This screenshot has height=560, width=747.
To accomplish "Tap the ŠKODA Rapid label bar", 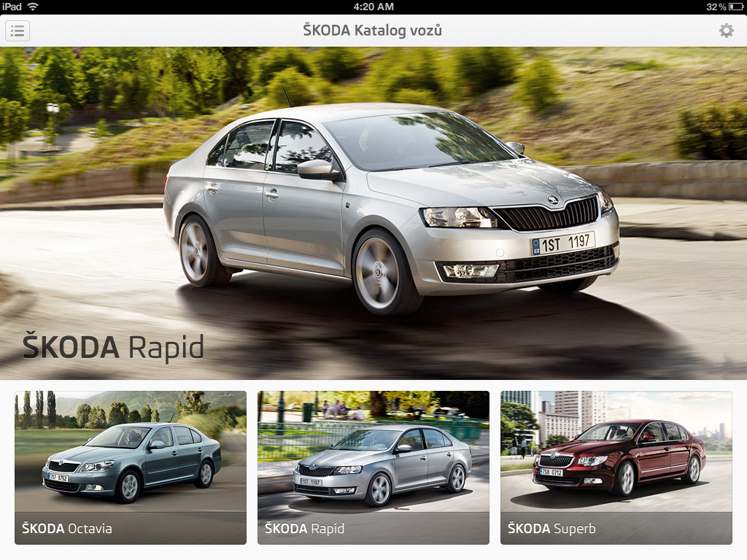I will pyautogui.click(x=303, y=529).
